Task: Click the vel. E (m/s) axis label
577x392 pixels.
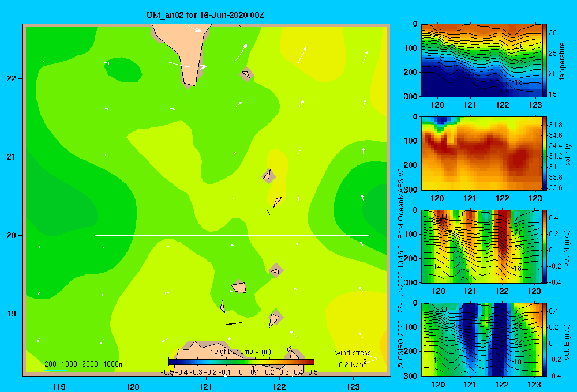Action: (567, 342)
